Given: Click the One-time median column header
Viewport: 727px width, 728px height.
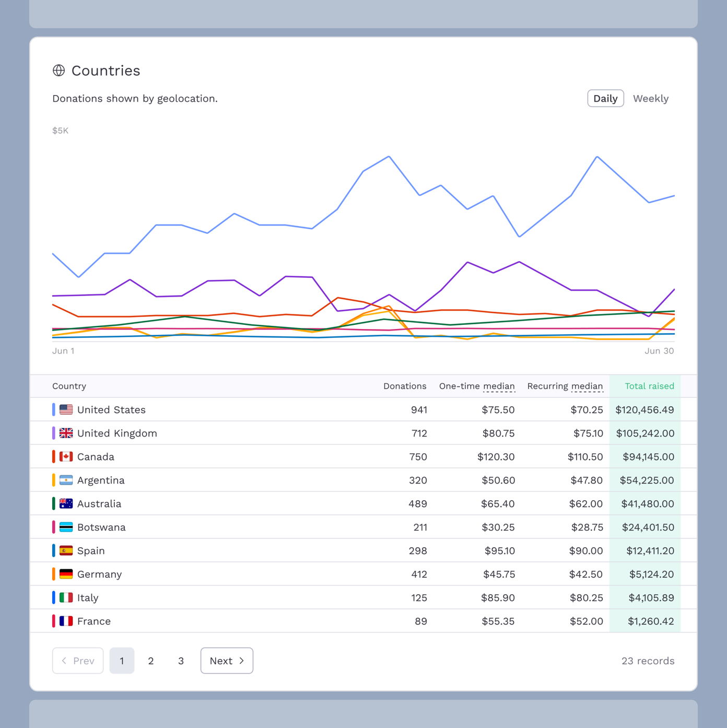Looking at the screenshot, I should pos(476,386).
